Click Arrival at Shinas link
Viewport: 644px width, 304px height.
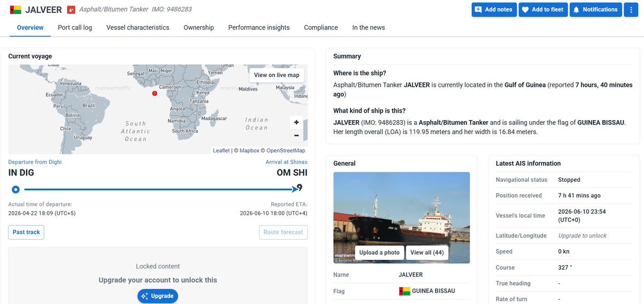tap(287, 162)
